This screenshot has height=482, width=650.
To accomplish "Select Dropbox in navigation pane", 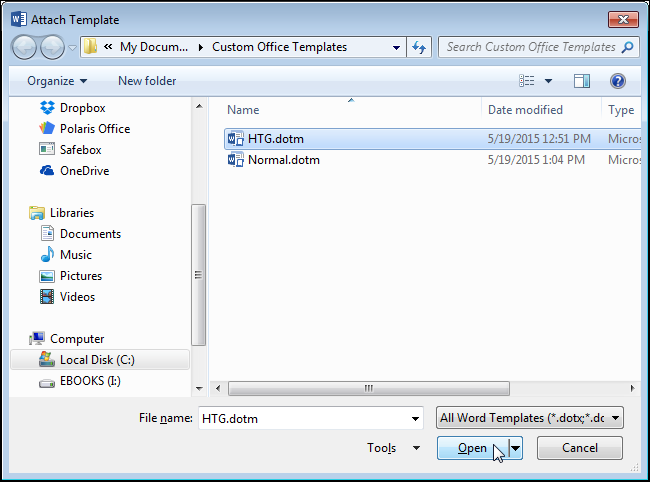I will point(73,108).
